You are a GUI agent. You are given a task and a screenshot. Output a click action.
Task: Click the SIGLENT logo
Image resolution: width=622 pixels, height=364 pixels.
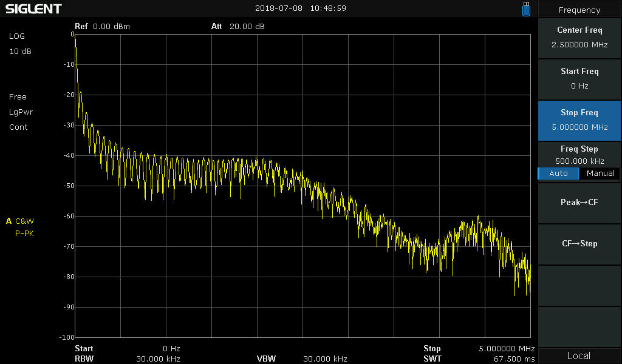[x=33, y=8]
